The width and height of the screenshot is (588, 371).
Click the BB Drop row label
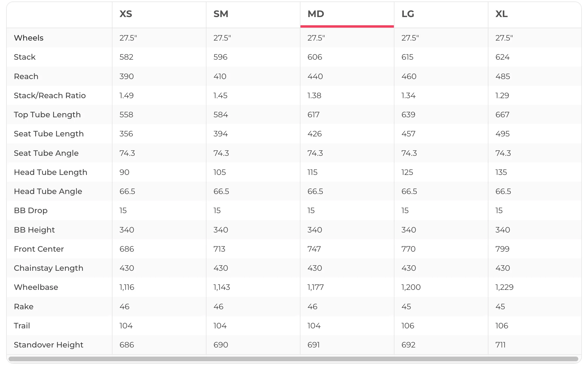coord(31,210)
